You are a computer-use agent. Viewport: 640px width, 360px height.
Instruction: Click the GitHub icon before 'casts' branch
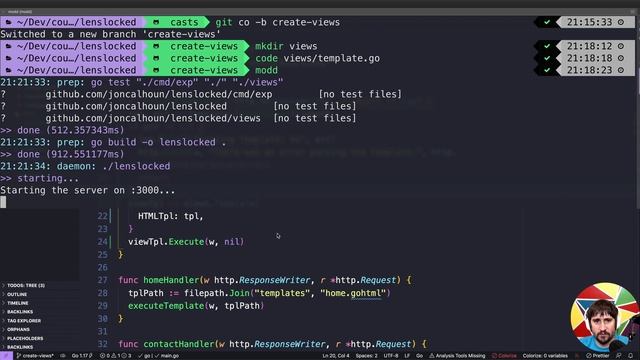[156, 22]
